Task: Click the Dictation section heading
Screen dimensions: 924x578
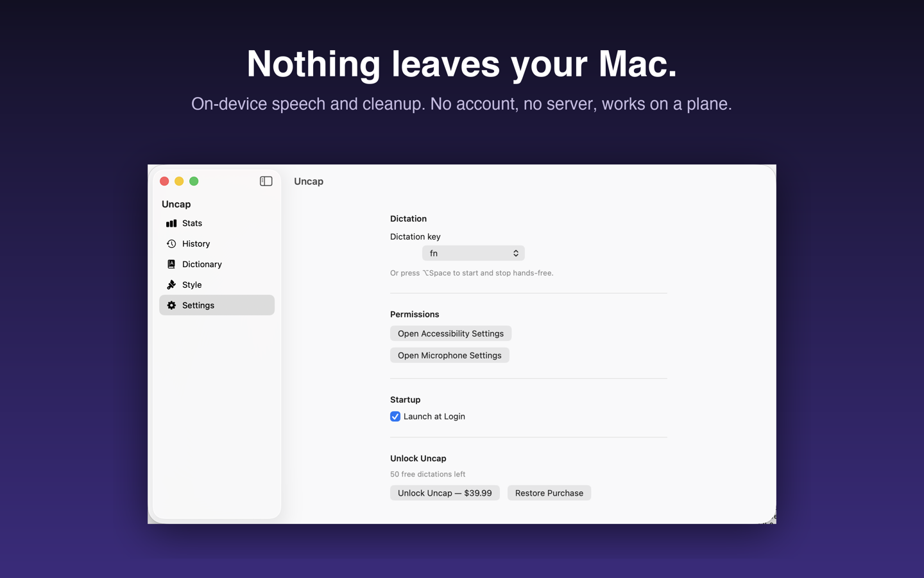Action: 408,218
